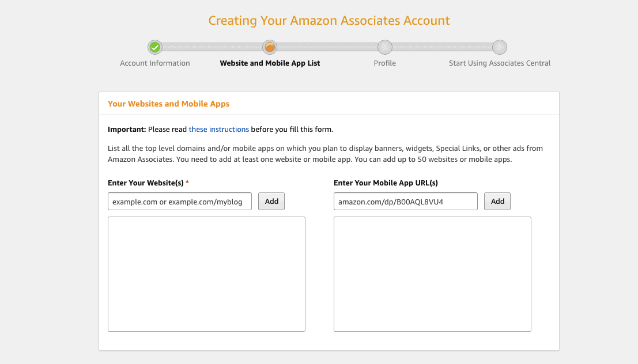Open the 'these instructions' link
This screenshot has width=638, height=364.
click(218, 130)
